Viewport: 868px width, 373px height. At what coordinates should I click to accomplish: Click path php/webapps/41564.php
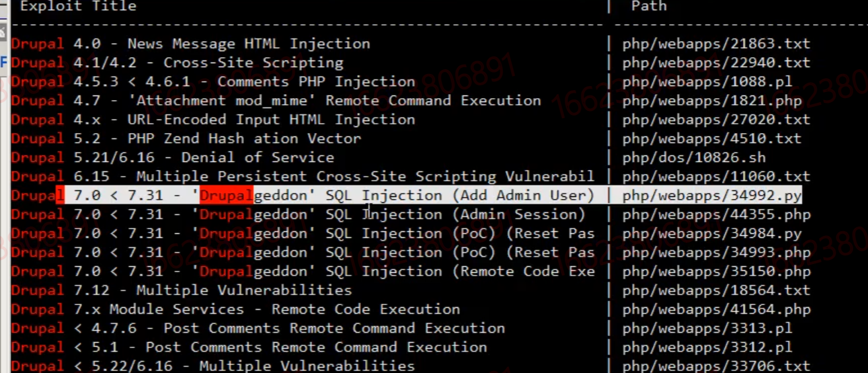pyautogui.click(x=717, y=309)
